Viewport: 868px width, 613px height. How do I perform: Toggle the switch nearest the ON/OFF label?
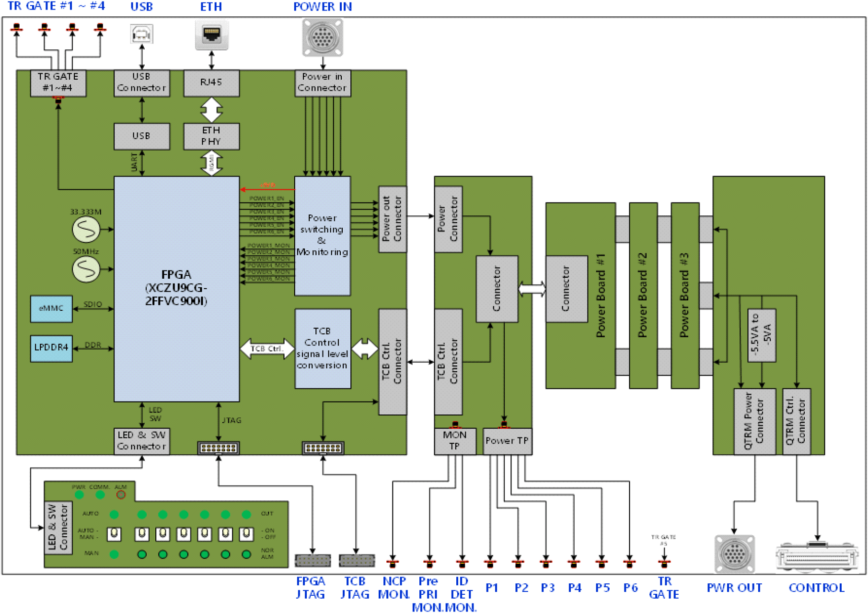[x=246, y=533]
